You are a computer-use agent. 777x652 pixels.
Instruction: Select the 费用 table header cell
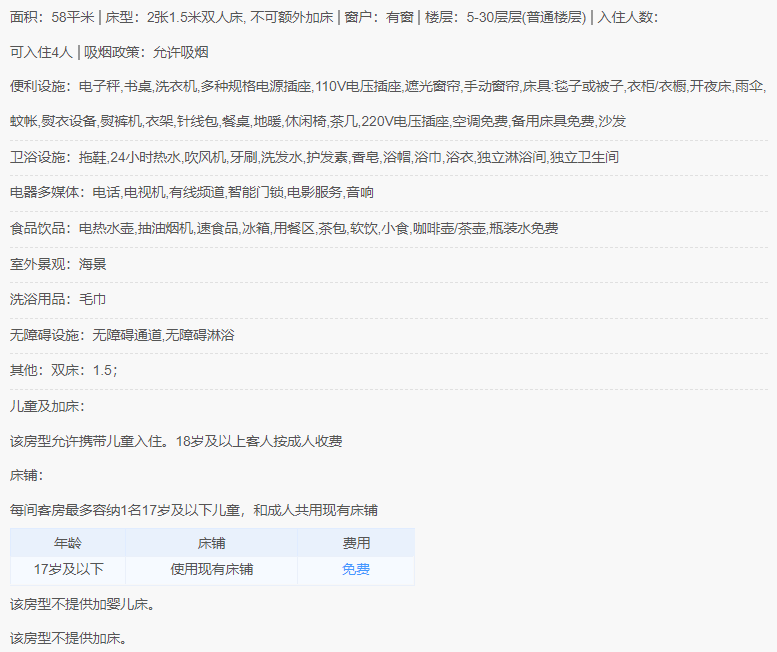(x=356, y=543)
